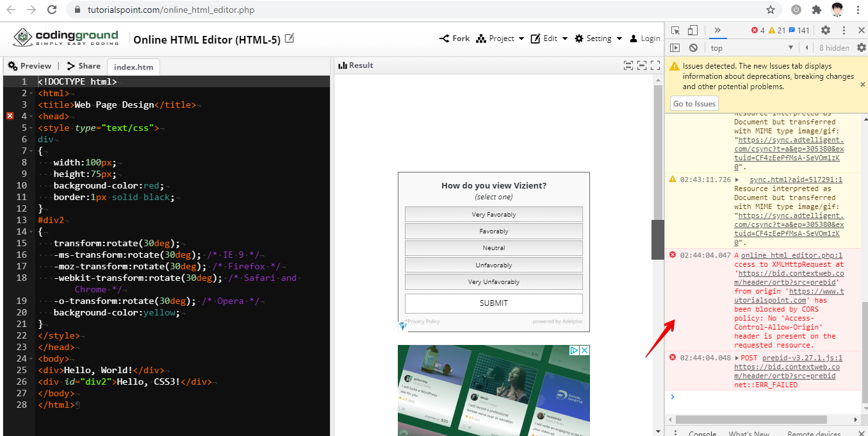Image resolution: width=868 pixels, height=436 pixels.
Task: Expand the POST prebid error entry
Action: [x=737, y=358]
